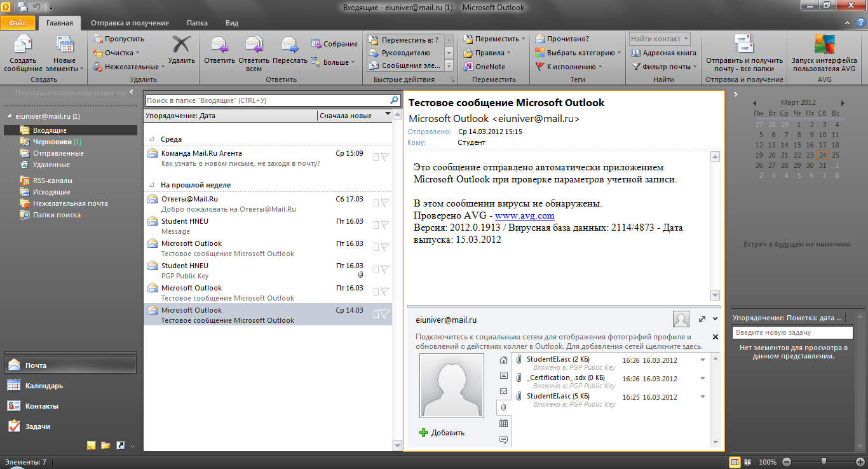The image size is (868, 469).
Task: Reply to everyone with Ответить всем
Action: coord(254,53)
